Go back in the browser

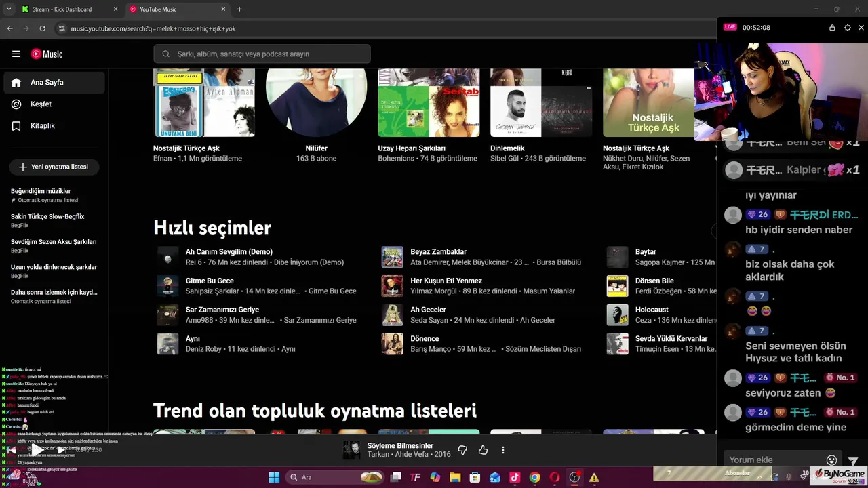pos(9,28)
